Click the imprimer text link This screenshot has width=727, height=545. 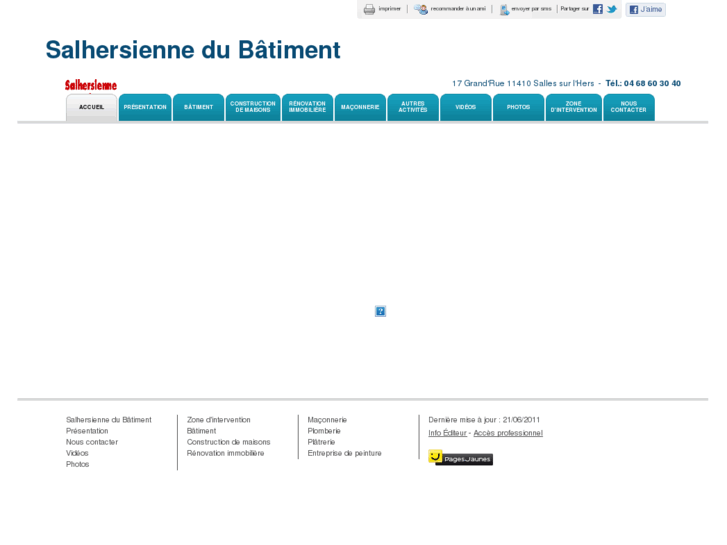click(389, 9)
